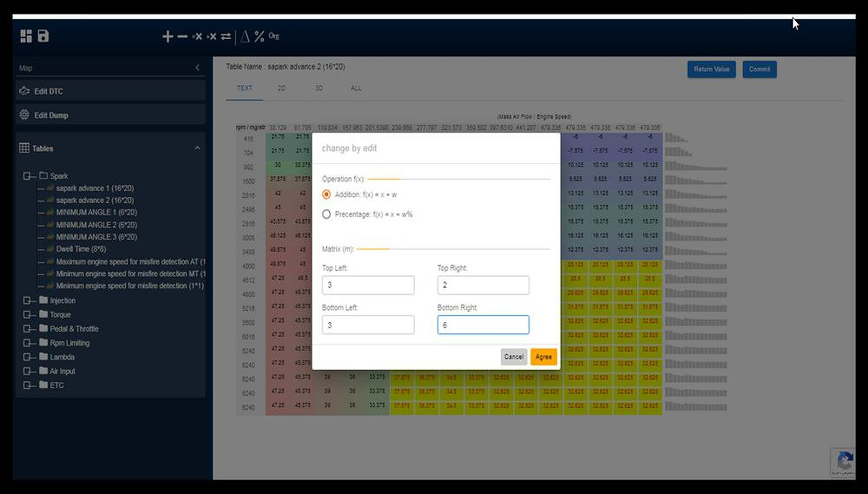
Task: Switch to the 2D tab
Action: [x=282, y=88]
